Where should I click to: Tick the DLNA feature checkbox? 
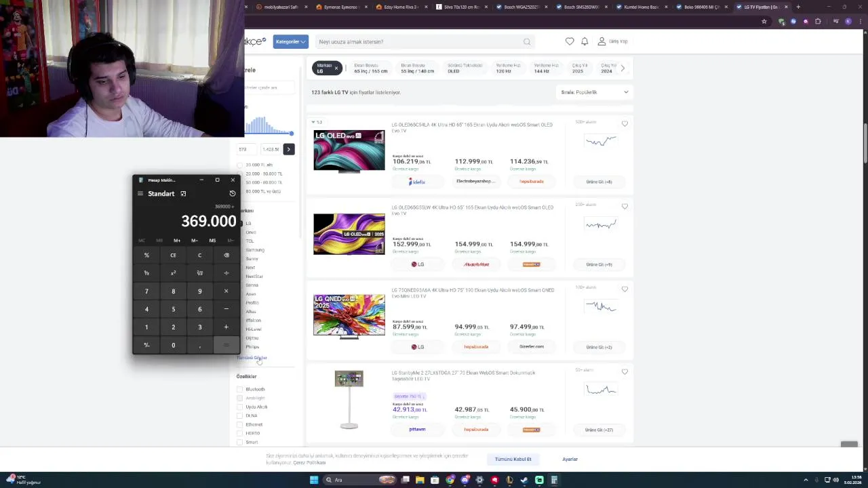tap(239, 415)
